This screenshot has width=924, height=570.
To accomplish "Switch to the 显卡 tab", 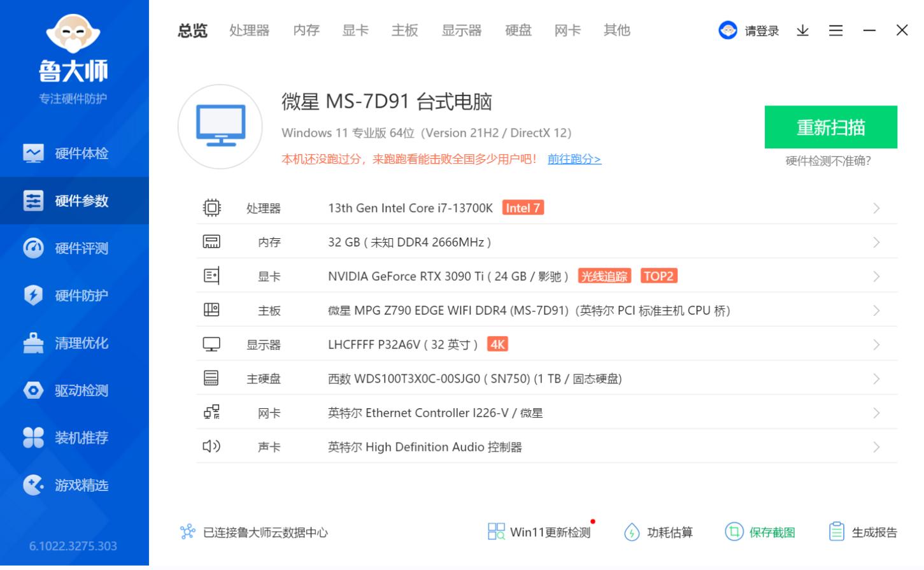I will (355, 30).
